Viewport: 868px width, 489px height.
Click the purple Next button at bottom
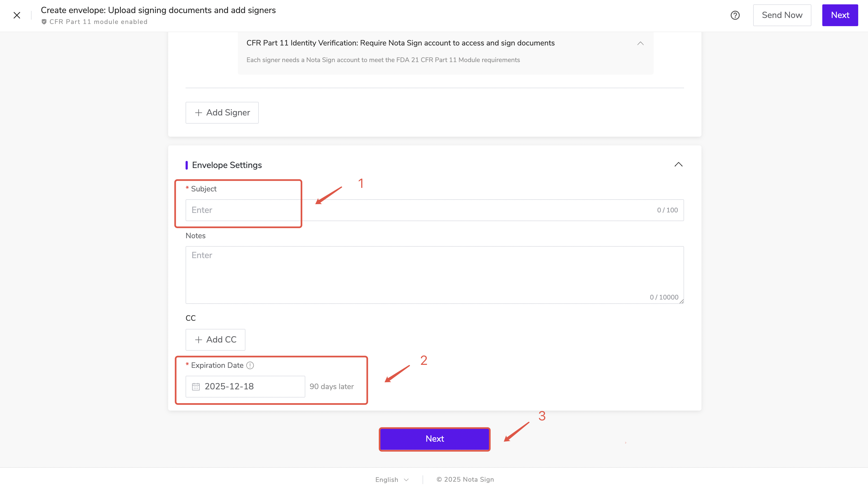coord(434,439)
